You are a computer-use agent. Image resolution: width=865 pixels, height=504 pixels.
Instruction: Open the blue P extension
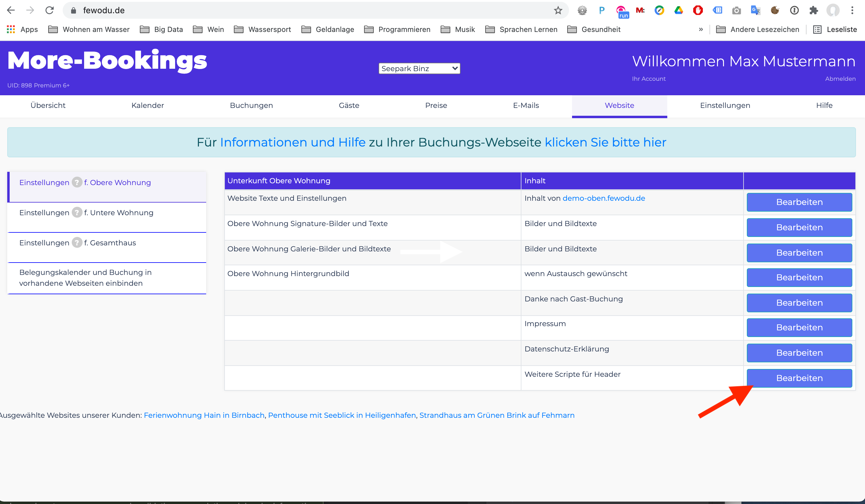[x=601, y=11]
